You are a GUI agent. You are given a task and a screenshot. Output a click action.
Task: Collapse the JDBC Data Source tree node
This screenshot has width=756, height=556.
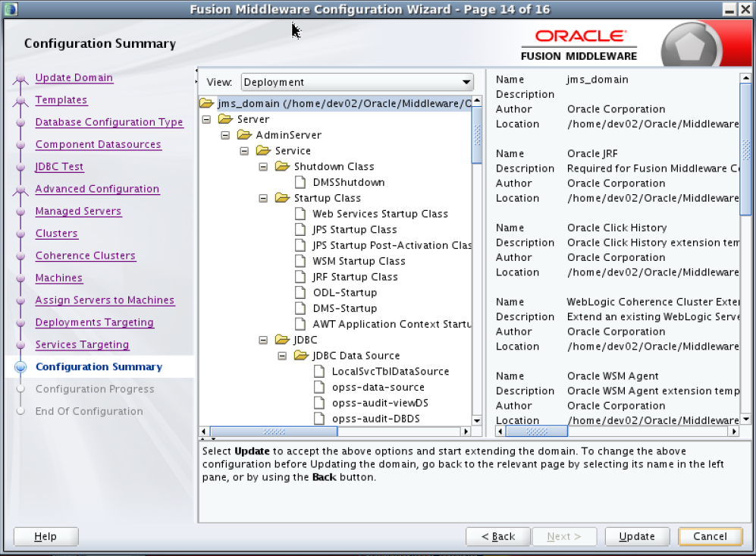pyautogui.click(x=283, y=356)
